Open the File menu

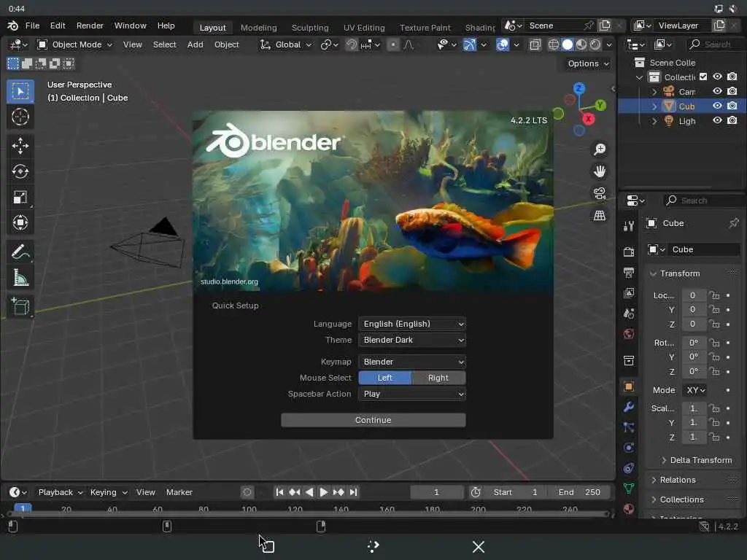(32, 26)
